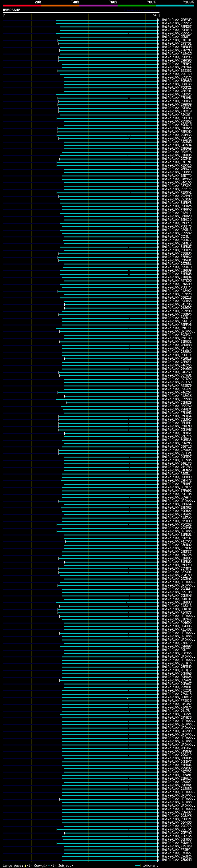
Task: Click the end position number 548
Action: (x=155, y=15)
